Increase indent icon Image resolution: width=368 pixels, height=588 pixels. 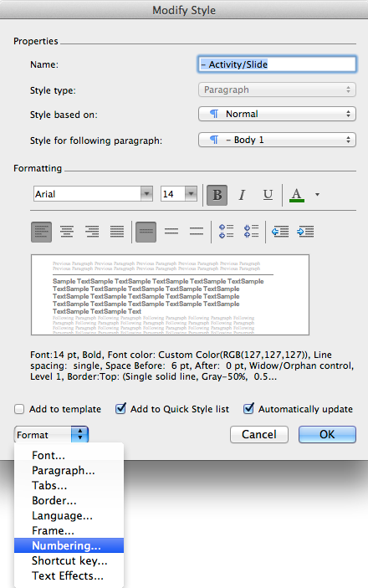tap(305, 232)
